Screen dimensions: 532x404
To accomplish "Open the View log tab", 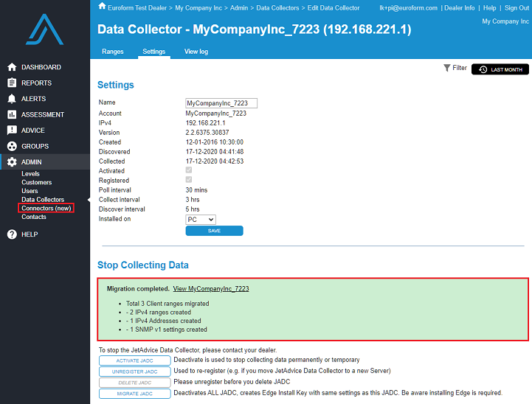I will (196, 52).
